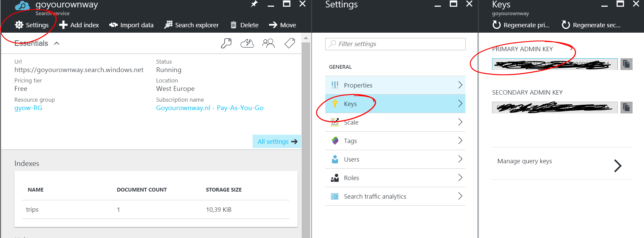Close the Settings blade
The image size is (644, 238).
tap(469, 4)
